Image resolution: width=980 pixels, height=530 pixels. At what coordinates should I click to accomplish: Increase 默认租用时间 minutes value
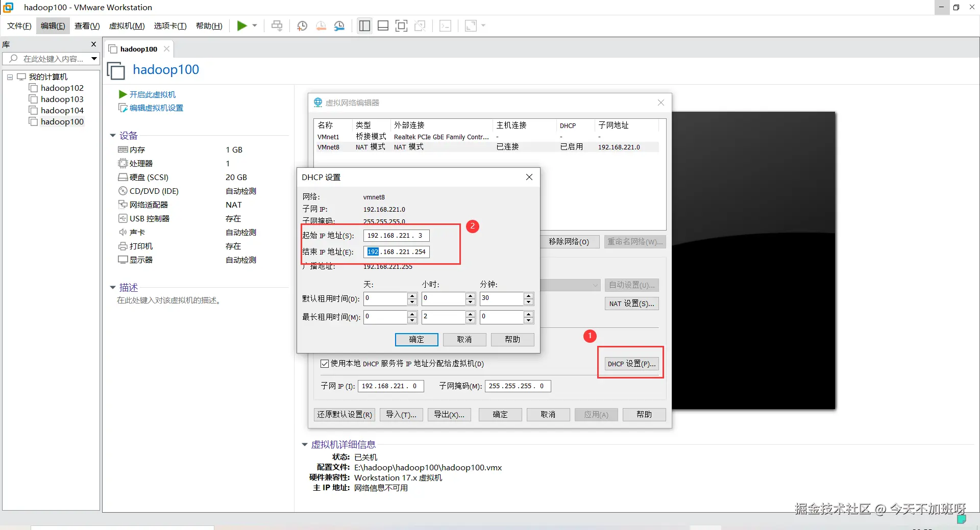(529, 296)
